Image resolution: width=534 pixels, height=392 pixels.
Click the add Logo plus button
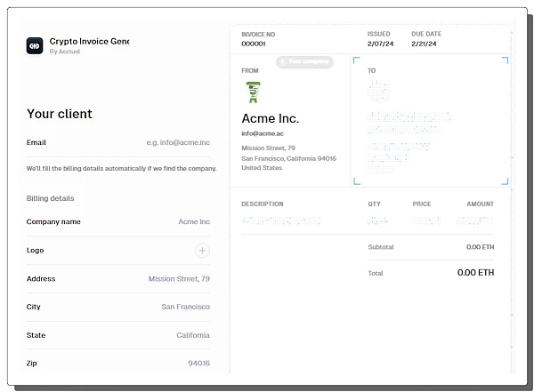pyautogui.click(x=202, y=251)
